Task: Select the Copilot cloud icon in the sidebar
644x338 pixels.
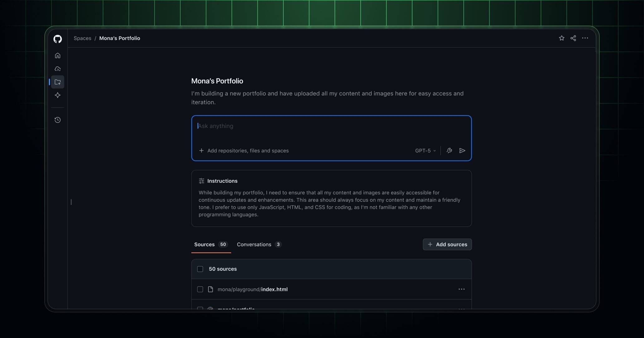Action: tap(57, 69)
